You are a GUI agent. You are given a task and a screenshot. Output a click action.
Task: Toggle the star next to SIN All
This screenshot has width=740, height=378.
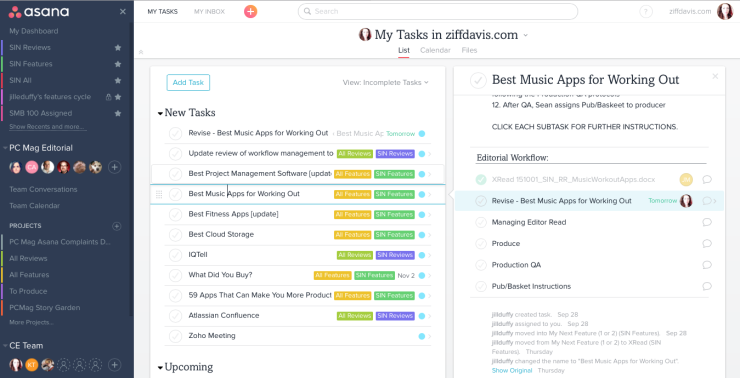(x=118, y=81)
